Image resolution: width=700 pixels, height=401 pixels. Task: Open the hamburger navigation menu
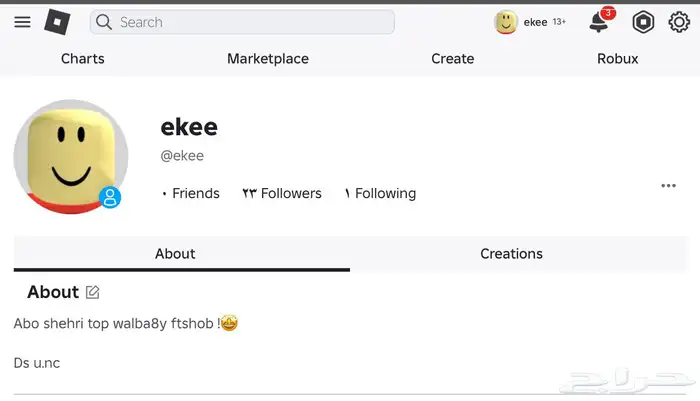click(x=22, y=22)
